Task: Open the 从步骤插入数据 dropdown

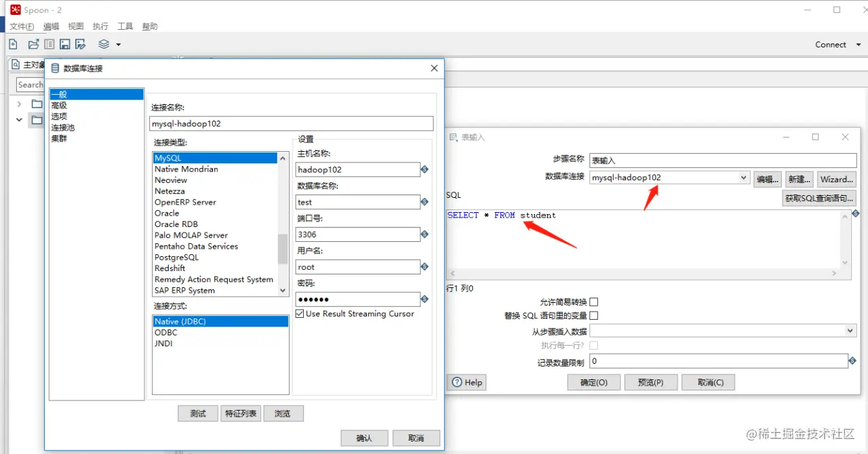Action: coord(851,331)
